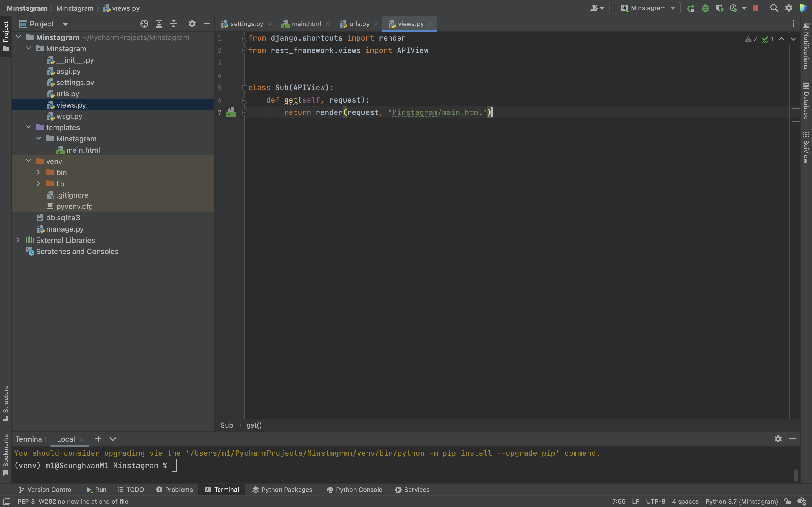Toggle Bookmarks tool window sidebar button

[6, 455]
